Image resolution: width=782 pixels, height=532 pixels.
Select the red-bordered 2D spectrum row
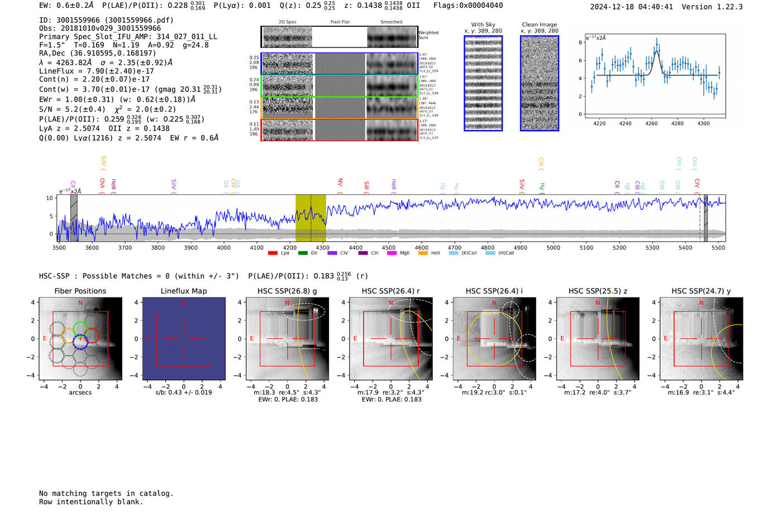pos(339,130)
